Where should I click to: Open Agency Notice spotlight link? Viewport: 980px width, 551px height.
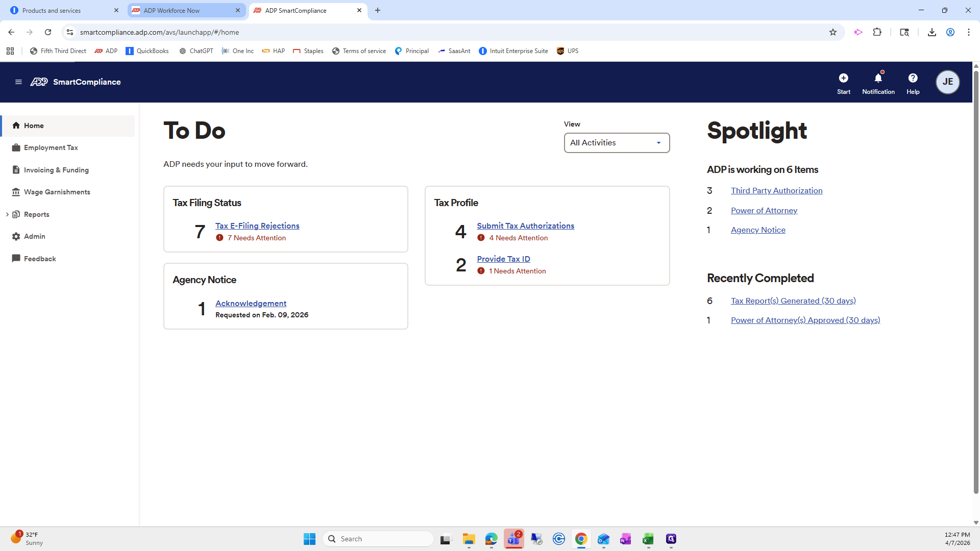pos(758,230)
